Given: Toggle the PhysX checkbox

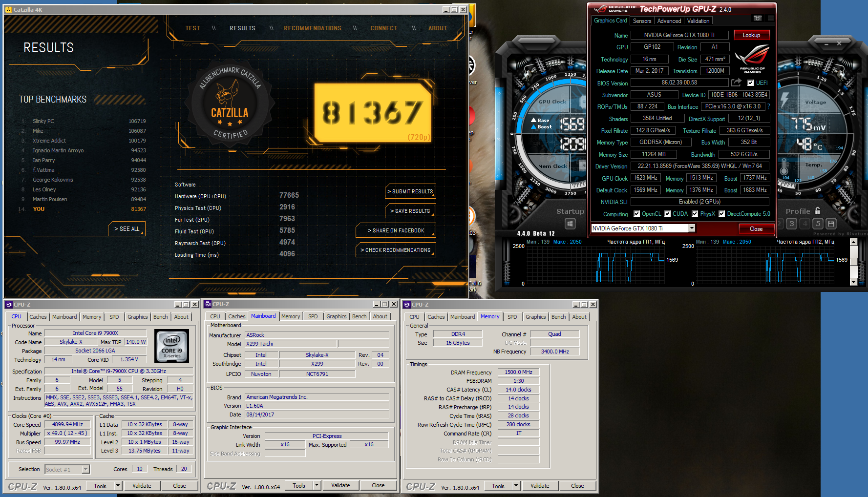Looking at the screenshot, I should [695, 214].
